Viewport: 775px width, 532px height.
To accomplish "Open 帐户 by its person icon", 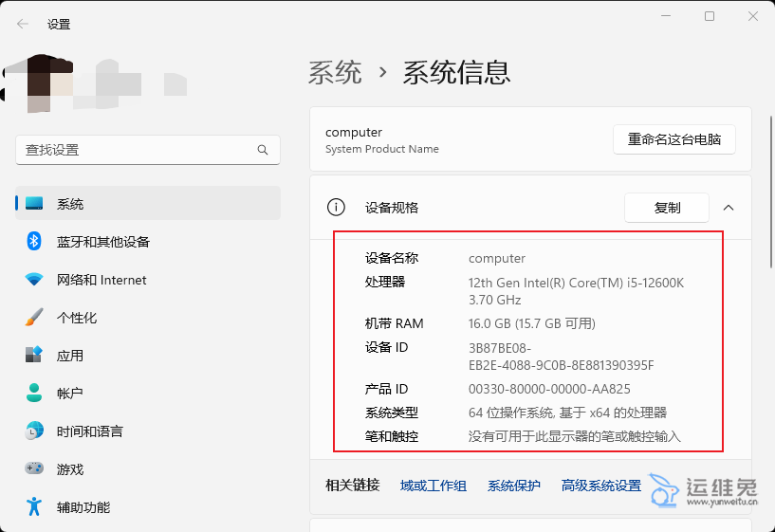I will [34, 394].
